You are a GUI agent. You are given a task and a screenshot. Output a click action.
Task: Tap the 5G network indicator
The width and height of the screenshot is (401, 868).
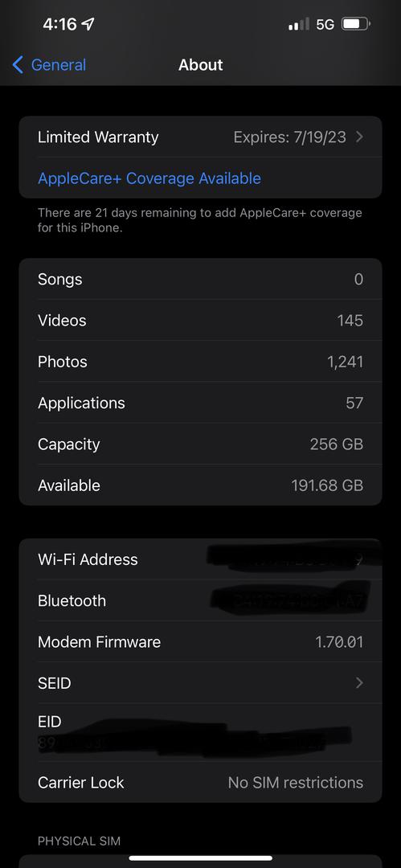click(325, 24)
